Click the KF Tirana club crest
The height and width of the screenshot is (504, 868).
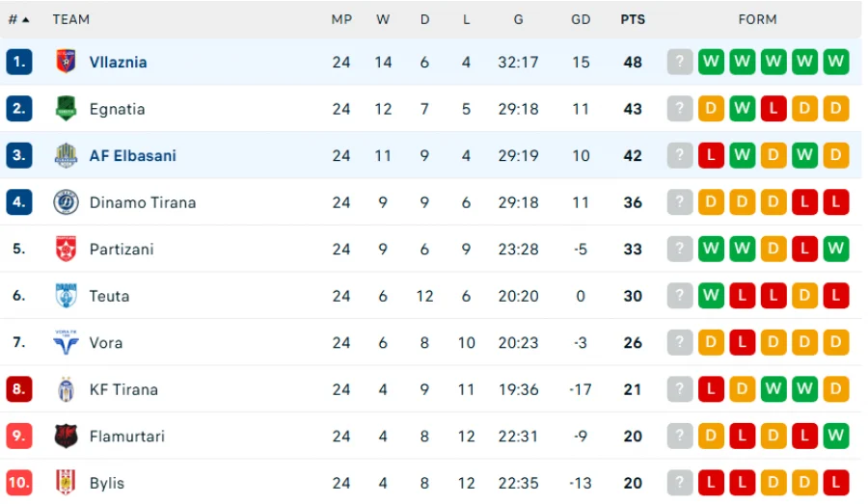[x=66, y=389]
